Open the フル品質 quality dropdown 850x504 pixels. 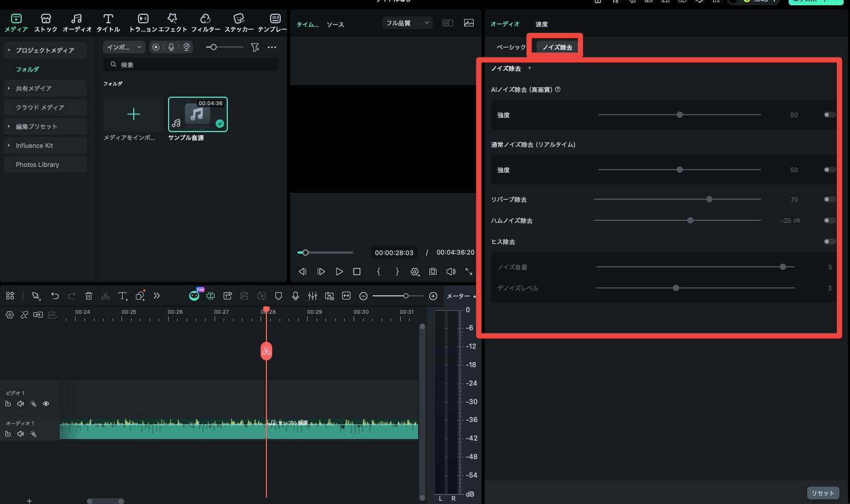[407, 23]
